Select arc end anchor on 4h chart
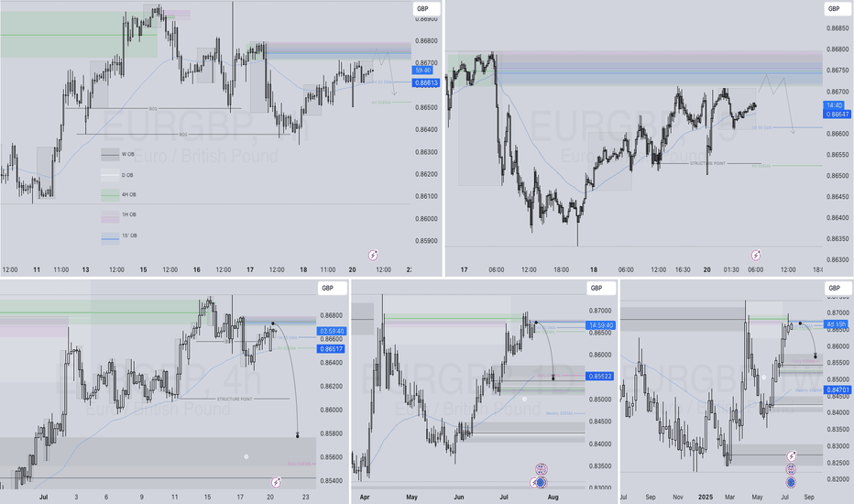The image size is (854, 504). pyautogui.click(x=298, y=435)
